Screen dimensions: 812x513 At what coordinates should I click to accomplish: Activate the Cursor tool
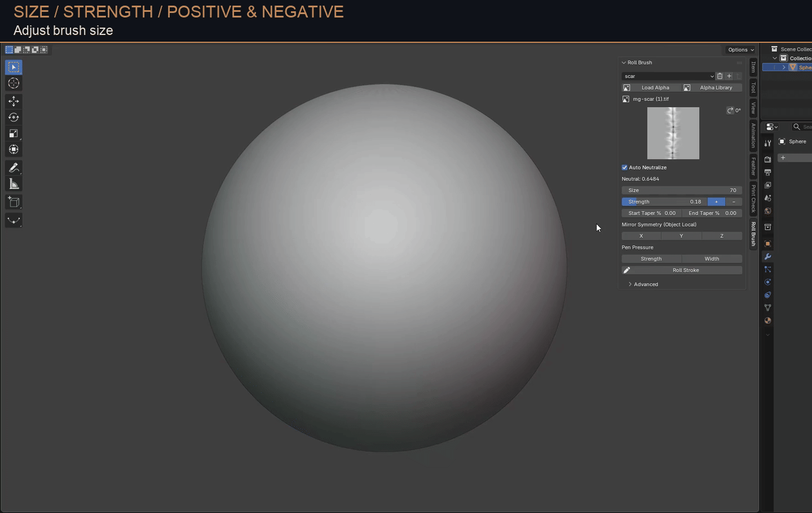pos(14,83)
